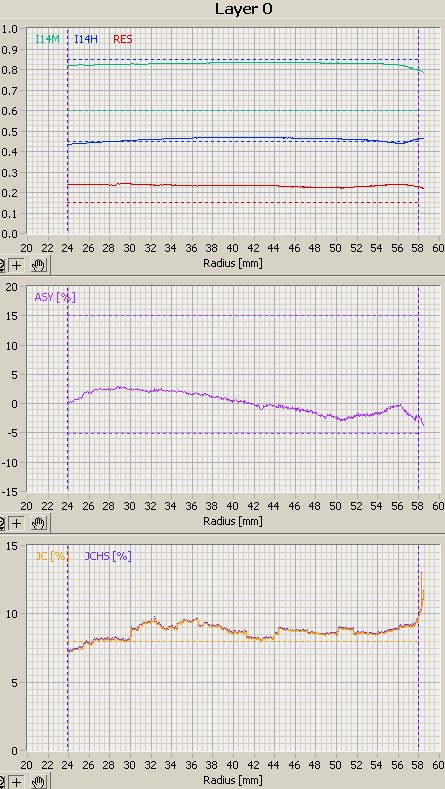Select the crosshair cursor tool under the ASY chart
The image size is (445, 789).
pyautogui.click(x=17, y=523)
